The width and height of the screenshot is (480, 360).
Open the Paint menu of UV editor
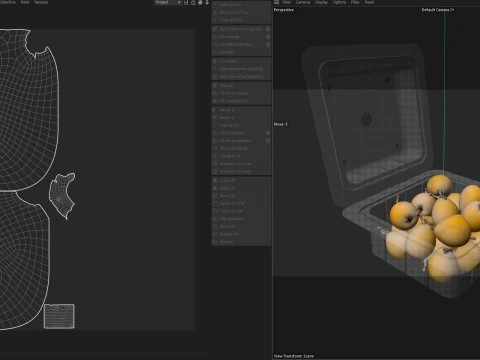click(25, 2)
